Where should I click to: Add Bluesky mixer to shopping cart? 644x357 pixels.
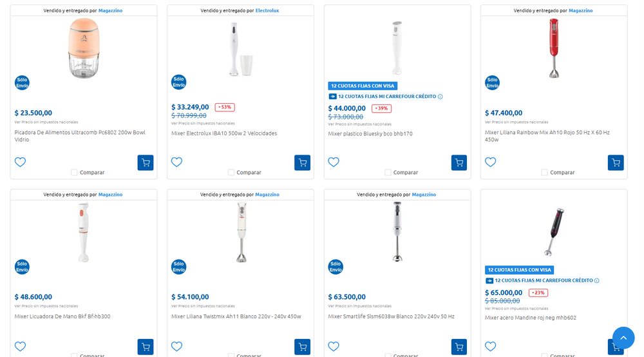tap(459, 162)
